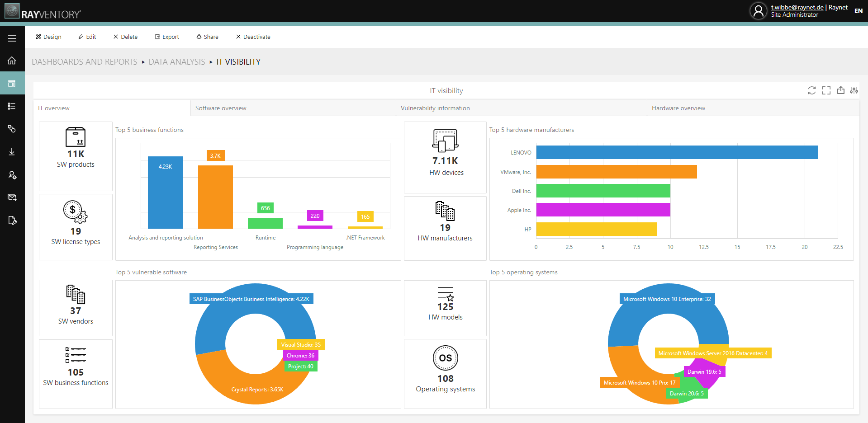This screenshot has height=423, width=868.
Task: Open the Design mode from the toolbar
Action: [48, 37]
